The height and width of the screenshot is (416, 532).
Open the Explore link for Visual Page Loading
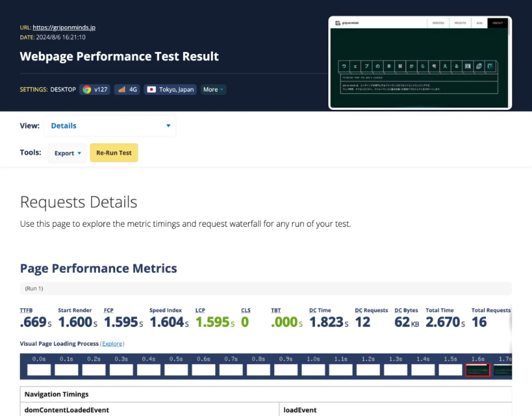tap(112, 343)
